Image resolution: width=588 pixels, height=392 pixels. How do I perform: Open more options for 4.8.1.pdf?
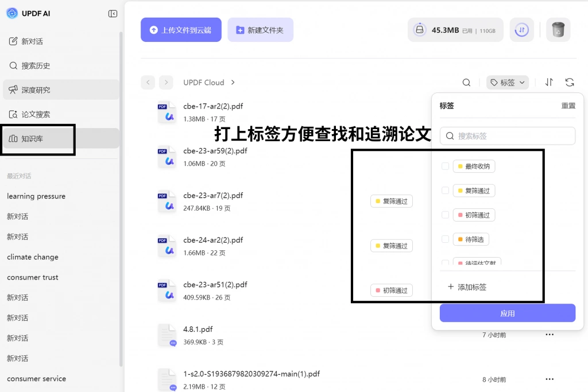(x=550, y=334)
